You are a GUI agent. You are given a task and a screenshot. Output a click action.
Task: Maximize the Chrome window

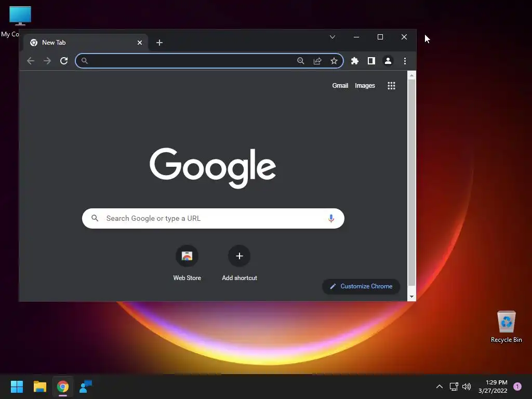click(380, 37)
